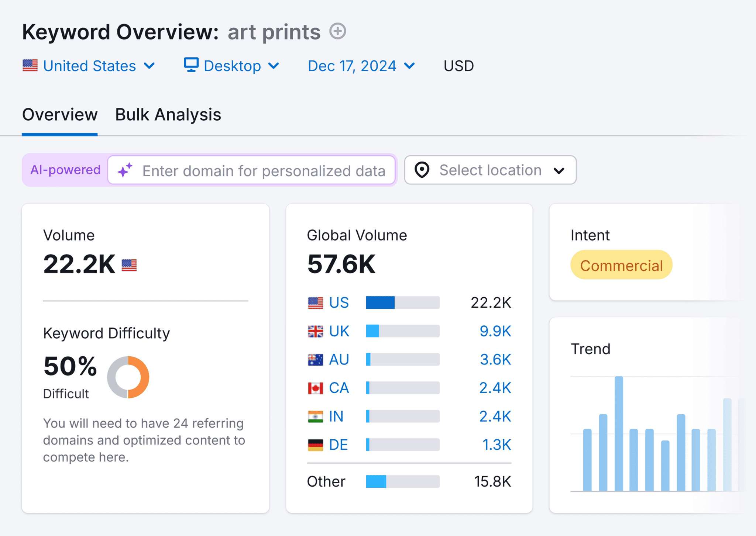Click the US flag icon next to Volume
The height and width of the screenshot is (536, 756).
(x=129, y=264)
